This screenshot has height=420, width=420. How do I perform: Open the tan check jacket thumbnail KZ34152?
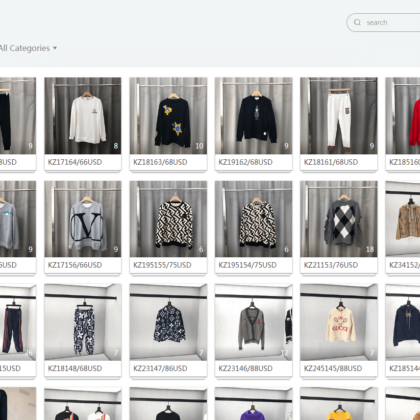403,219
